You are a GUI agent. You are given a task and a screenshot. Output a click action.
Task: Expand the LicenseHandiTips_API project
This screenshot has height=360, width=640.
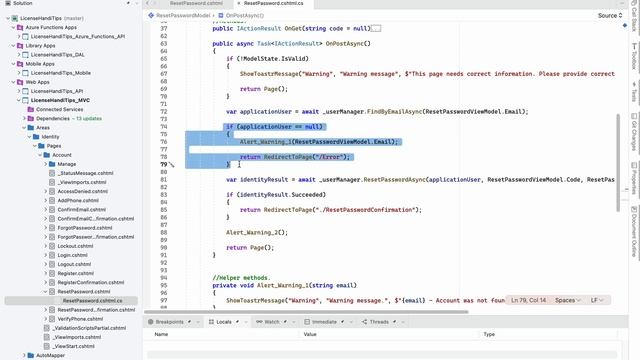pos(19,91)
